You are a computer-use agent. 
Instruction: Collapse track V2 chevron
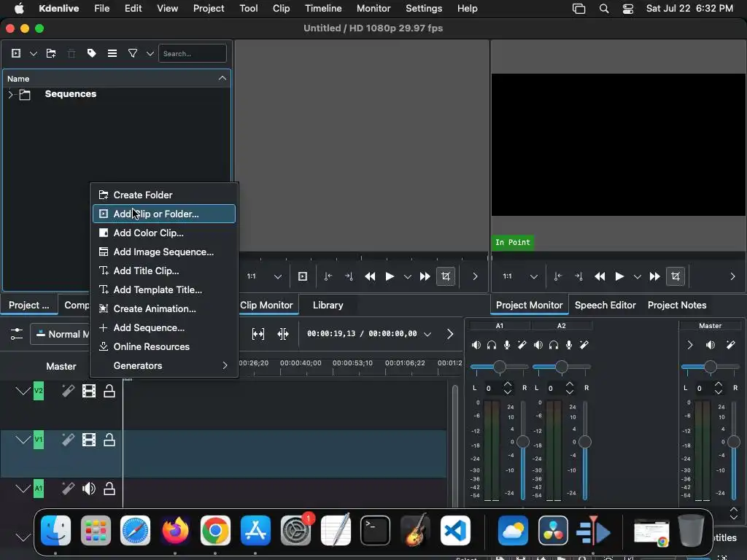click(23, 391)
